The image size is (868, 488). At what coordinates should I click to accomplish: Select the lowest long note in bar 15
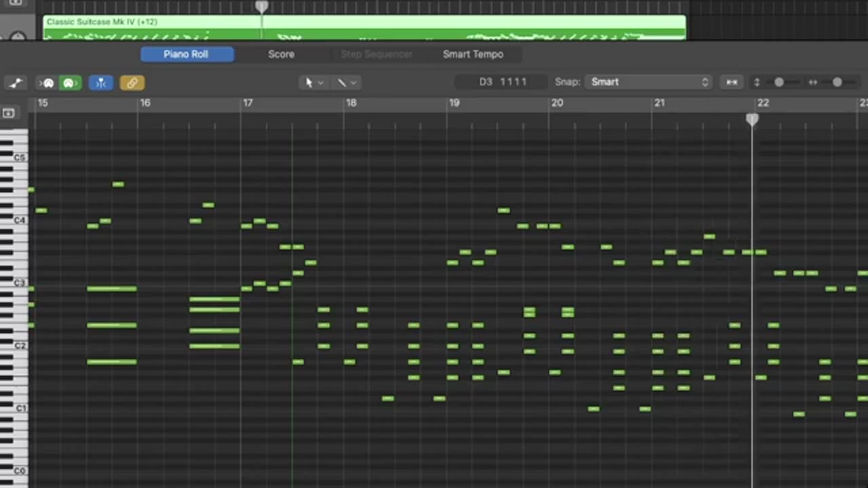(x=112, y=362)
